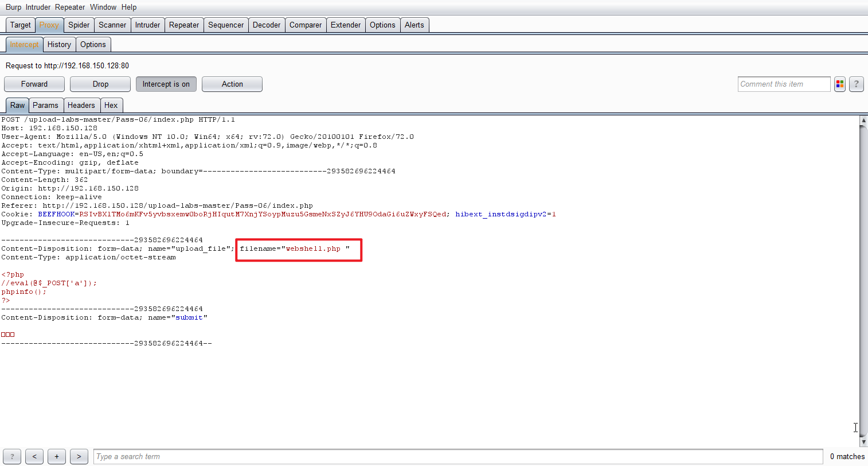The height and width of the screenshot is (466, 868).
Task: Open the highlight color picker icon
Action: pyautogui.click(x=840, y=84)
